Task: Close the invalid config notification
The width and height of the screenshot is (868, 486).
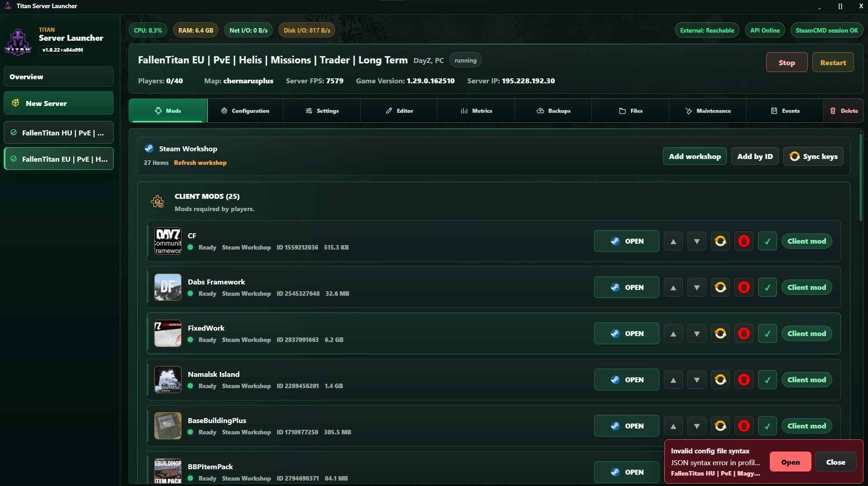Action: (x=835, y=462)
